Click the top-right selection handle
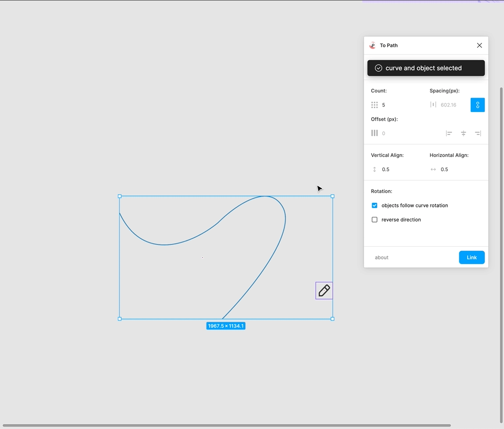The width and height of the screenshot is (504, 429). pos(333,196)
